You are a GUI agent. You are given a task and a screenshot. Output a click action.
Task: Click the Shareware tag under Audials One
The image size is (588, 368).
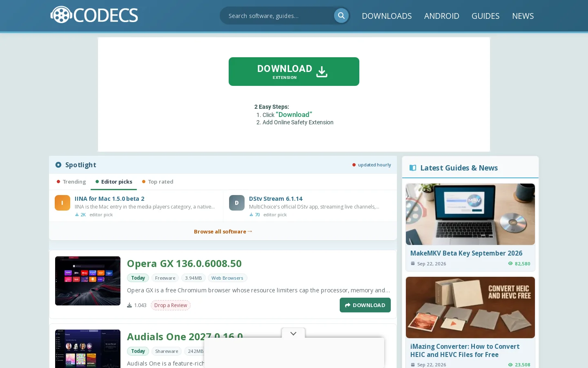[167, 351]
